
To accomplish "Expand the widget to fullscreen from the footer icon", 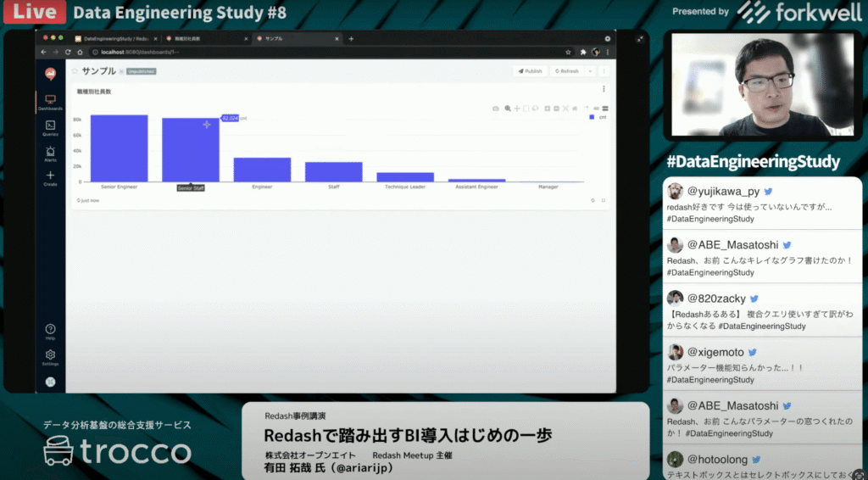I will pyautogui.click(x=603, y=200).
